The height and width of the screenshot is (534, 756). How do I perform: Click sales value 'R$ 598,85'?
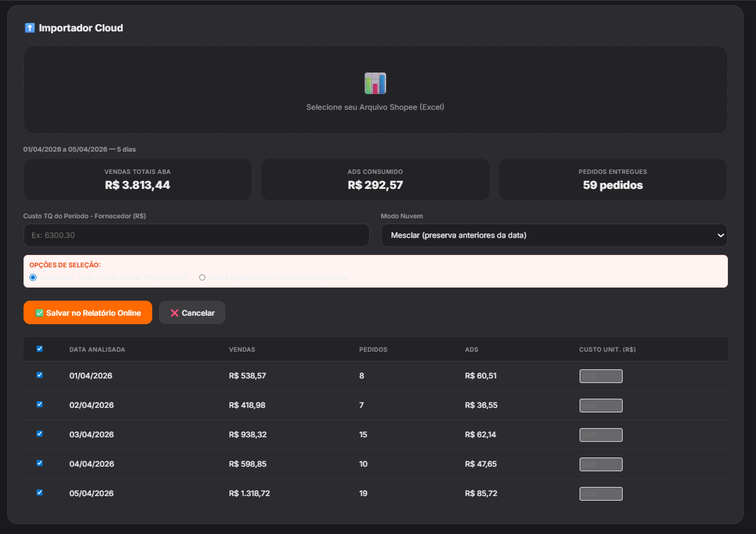click(248, 464)
